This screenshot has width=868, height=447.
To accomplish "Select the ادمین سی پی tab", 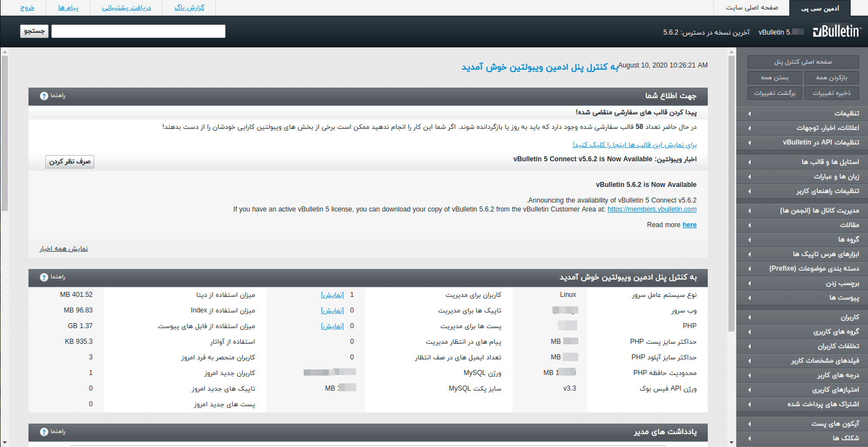I will 820,8.
